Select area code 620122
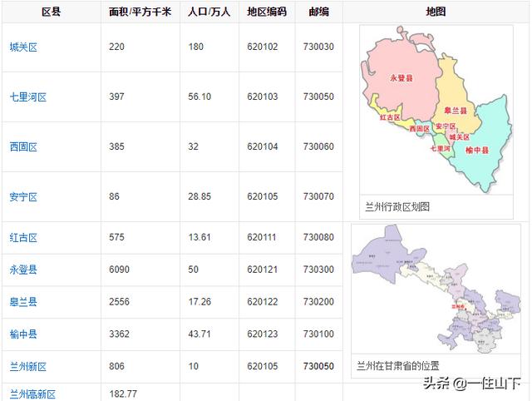 tap(263, 301)
